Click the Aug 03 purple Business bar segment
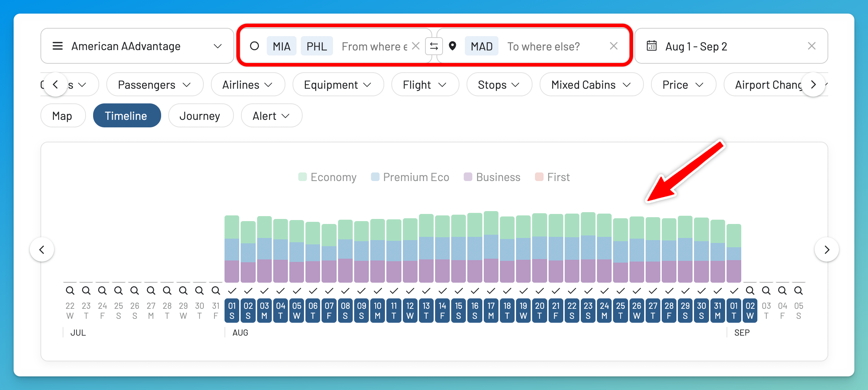 click(264, 271)
